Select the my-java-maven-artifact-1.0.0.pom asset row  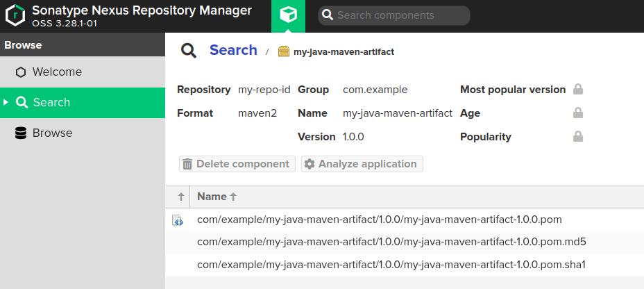click(405, 220)
